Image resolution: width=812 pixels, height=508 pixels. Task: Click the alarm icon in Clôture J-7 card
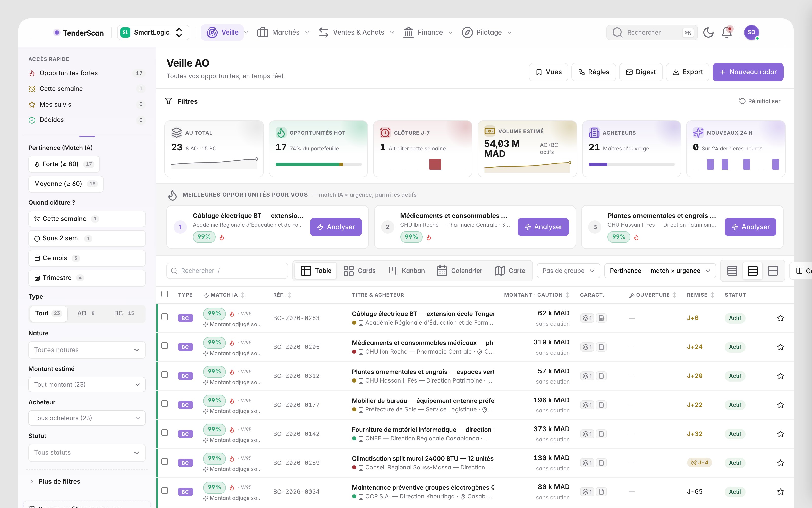tap(385, 133)
